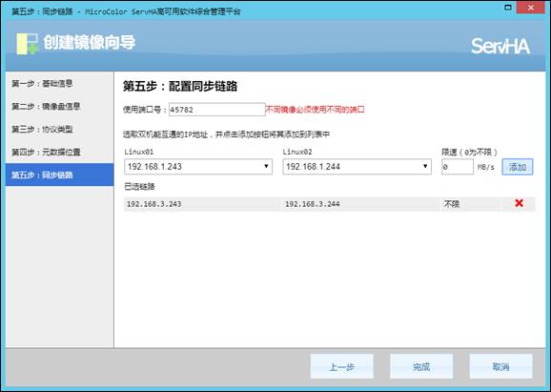Click the 添加 button

coord(518,167)
